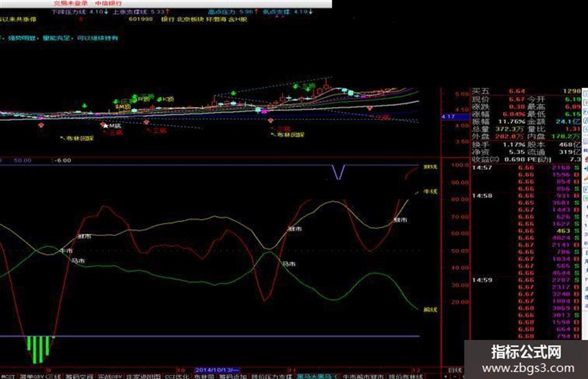Click the stock code 601998
Image resolution: width=588 pixels, height=379 pixels.
141,19
